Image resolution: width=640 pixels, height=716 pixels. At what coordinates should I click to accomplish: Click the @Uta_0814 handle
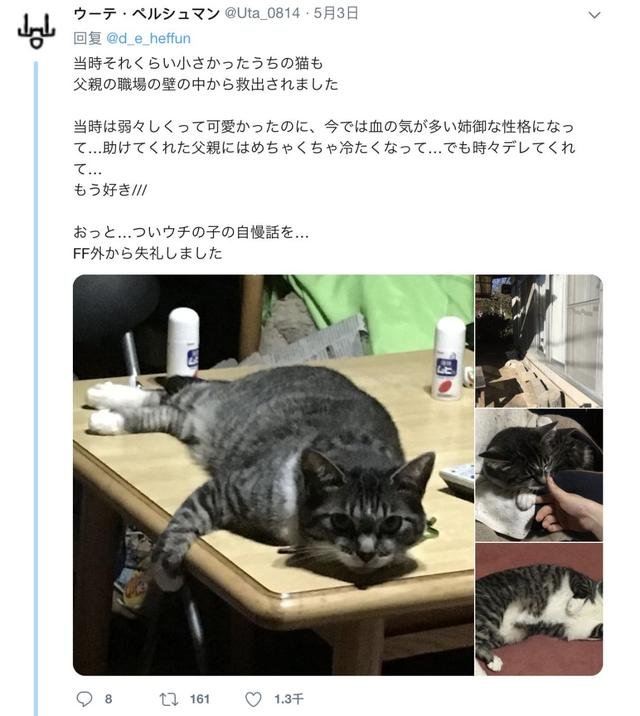click(x=262, y=14)
